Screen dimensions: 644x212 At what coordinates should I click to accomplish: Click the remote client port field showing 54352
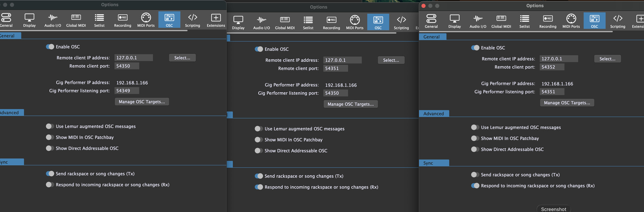pyautogui.click(x=552, y=67)
